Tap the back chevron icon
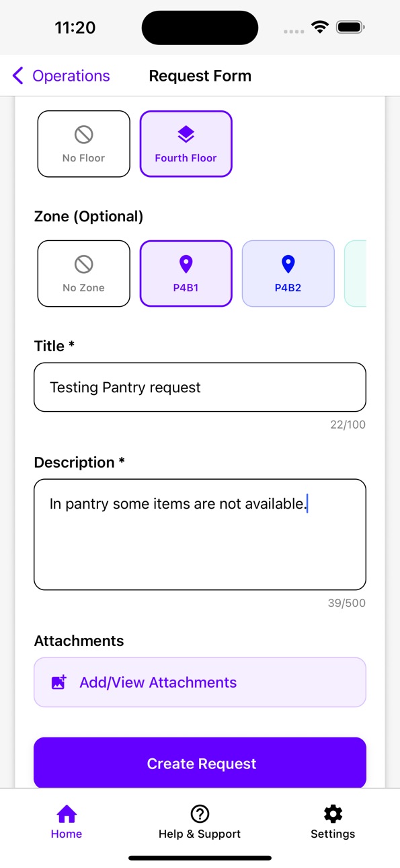The height and width of the screenshot is (868, 400). (18, 76)
